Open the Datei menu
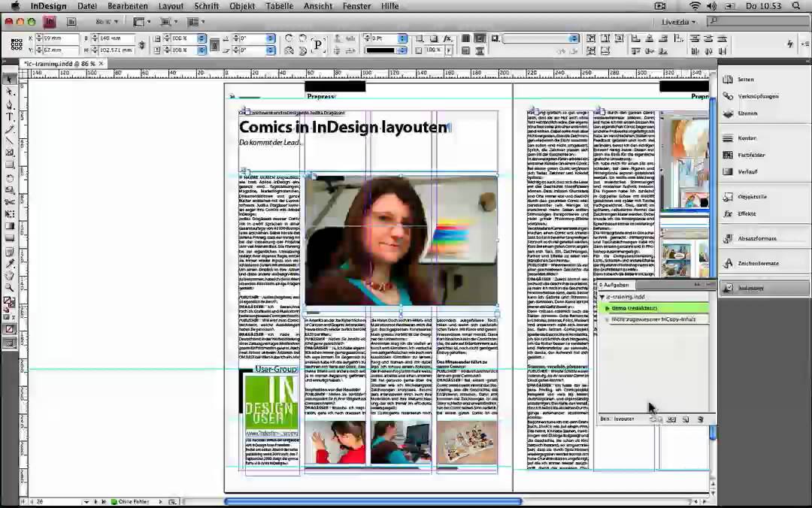 (87, 6)
